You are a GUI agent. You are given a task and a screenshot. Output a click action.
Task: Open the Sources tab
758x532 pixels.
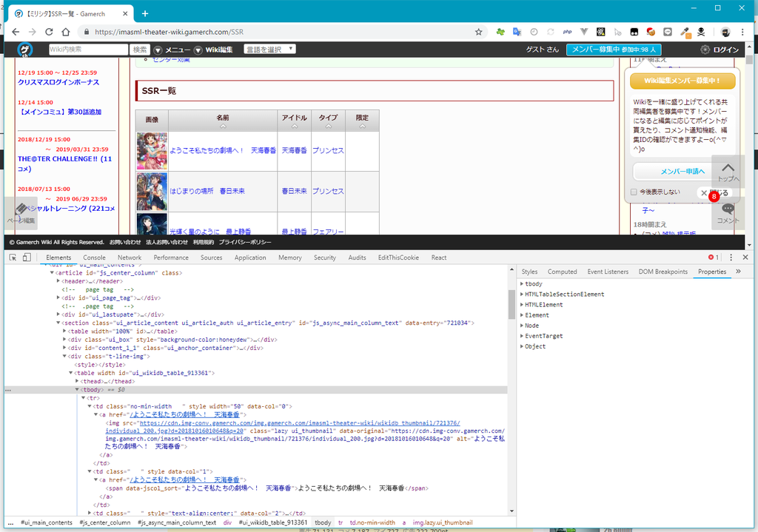point(211,257)
